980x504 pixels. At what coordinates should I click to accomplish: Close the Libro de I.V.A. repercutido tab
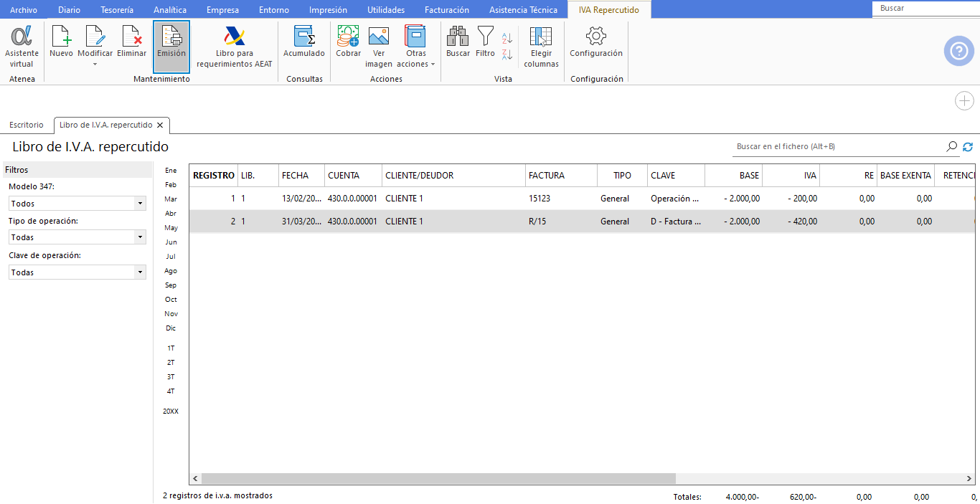point(160,125)
